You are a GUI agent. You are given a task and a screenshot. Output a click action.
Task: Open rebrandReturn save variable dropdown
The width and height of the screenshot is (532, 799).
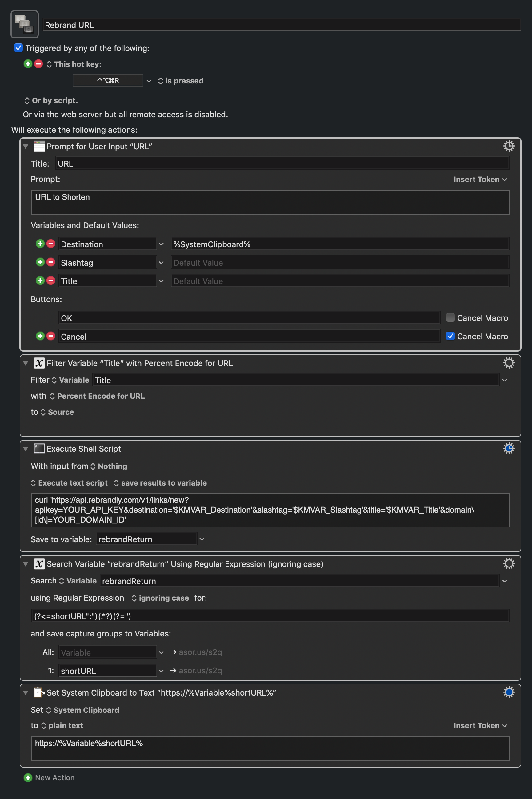point(202,539)
